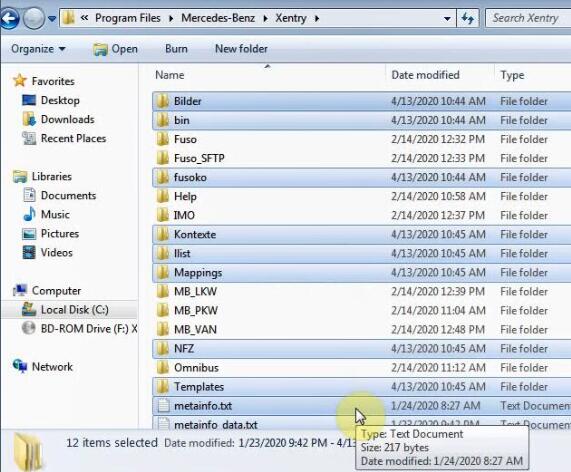This screenshot has width=571, height=472.
Task: Click the Help date 2/14/2020 10:58 AM
Action: pos(438,196)
